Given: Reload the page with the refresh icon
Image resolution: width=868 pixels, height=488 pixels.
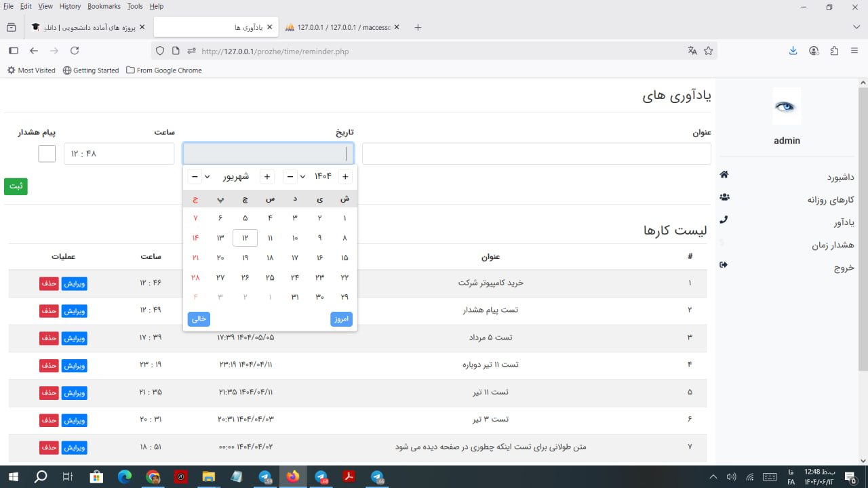Looking at the screenshot, I should [x=75, y=51].
